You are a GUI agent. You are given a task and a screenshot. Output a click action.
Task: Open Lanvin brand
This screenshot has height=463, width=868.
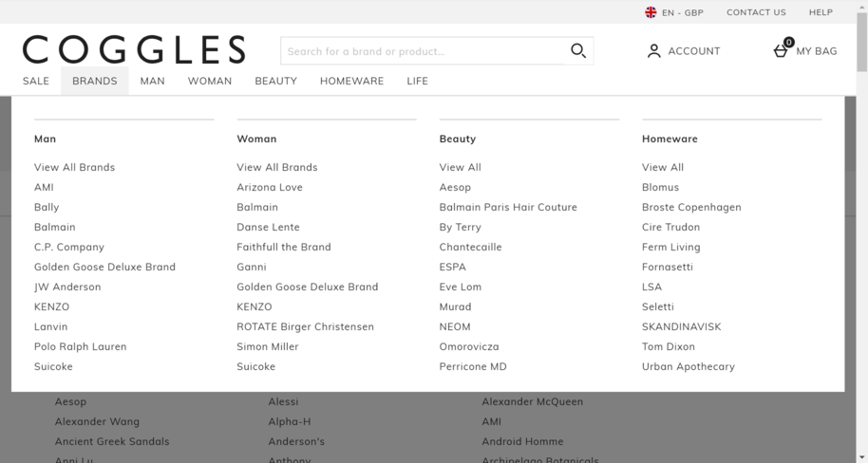51,326
